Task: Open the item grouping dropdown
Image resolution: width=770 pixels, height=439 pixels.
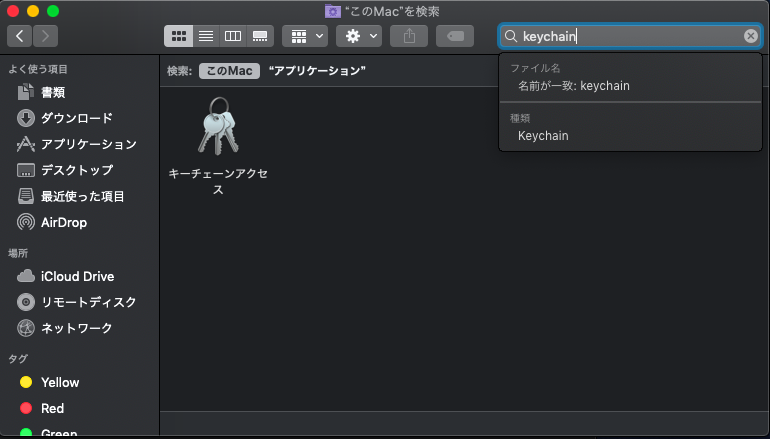Action: click(305, 36)
